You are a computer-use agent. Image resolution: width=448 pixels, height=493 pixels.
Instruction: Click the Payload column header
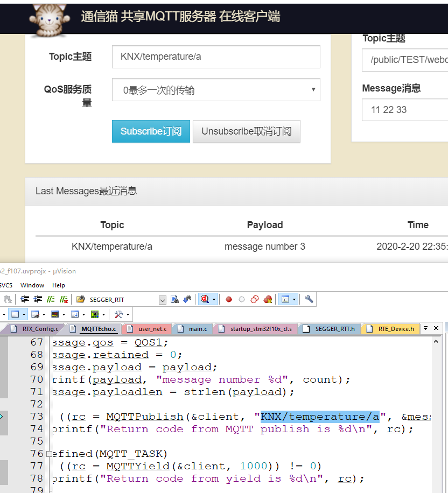(265, 225)
